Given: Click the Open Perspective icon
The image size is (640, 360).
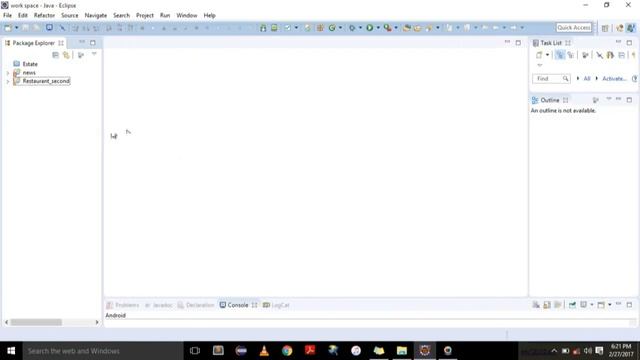Looking at the screenshot, I should 605,28.
